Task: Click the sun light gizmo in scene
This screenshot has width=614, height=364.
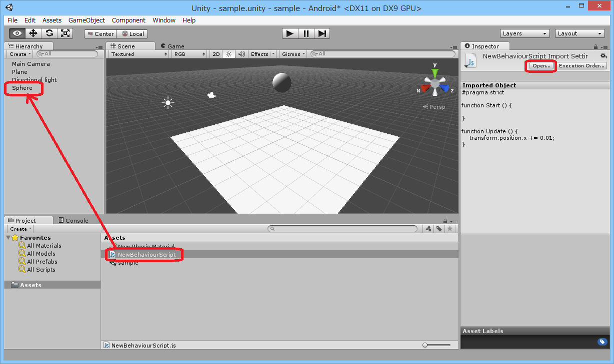Action: point(168,103)
